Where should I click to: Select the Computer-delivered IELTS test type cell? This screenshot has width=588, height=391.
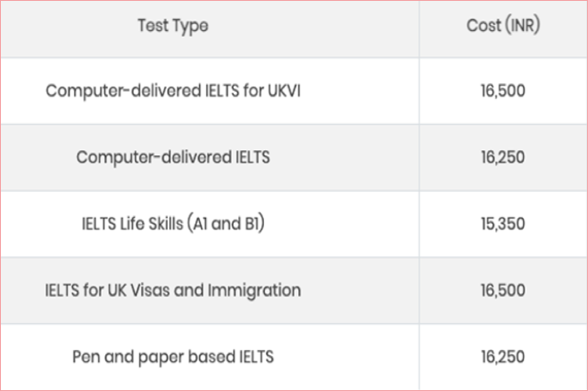(x=173, y=157)
